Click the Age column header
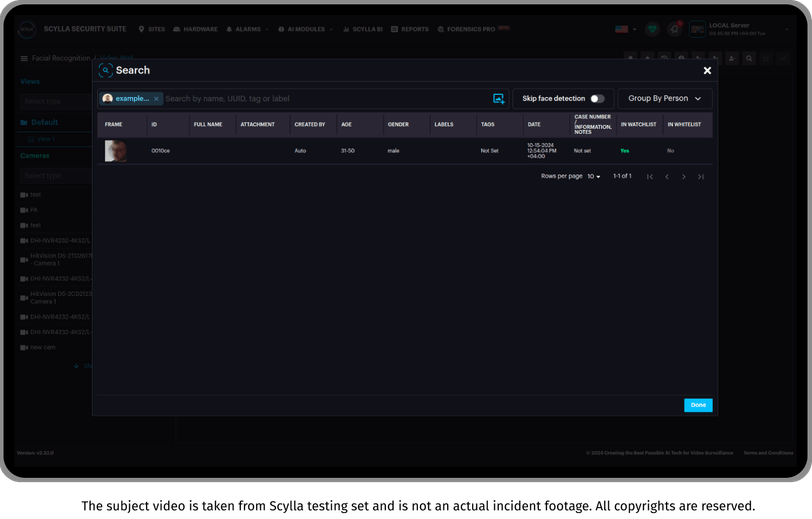The image size is (812, 519). coord(346,124)
